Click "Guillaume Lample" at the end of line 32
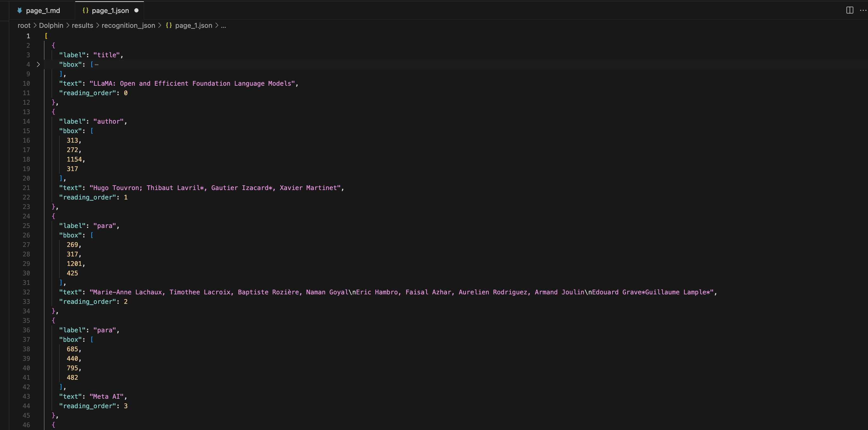 675,292
